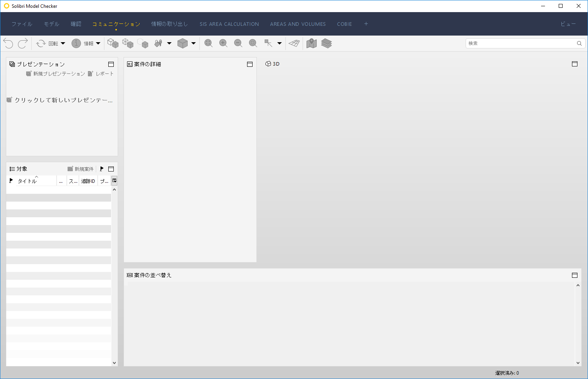
Task: Click the redo arrow icon
Action: (23, 43)
